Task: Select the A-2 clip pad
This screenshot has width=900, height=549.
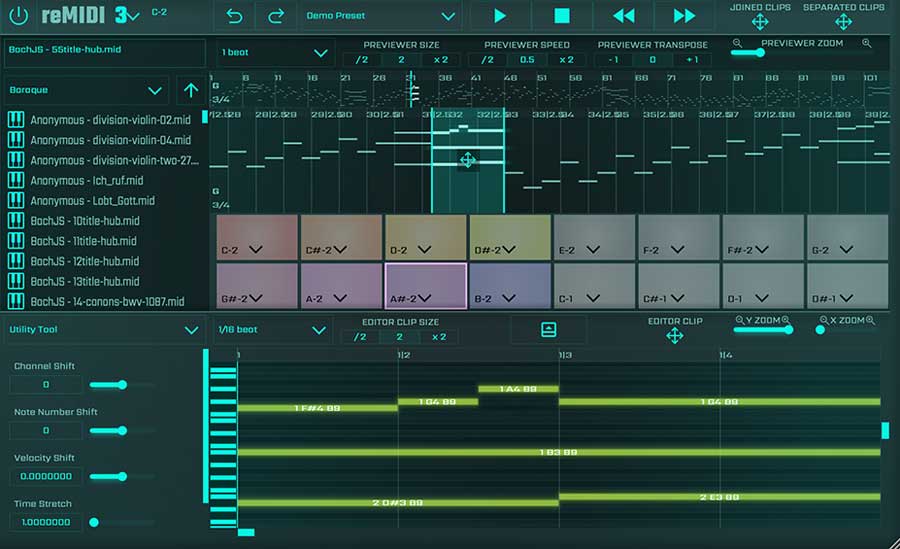Action: [x=341, y=286]
